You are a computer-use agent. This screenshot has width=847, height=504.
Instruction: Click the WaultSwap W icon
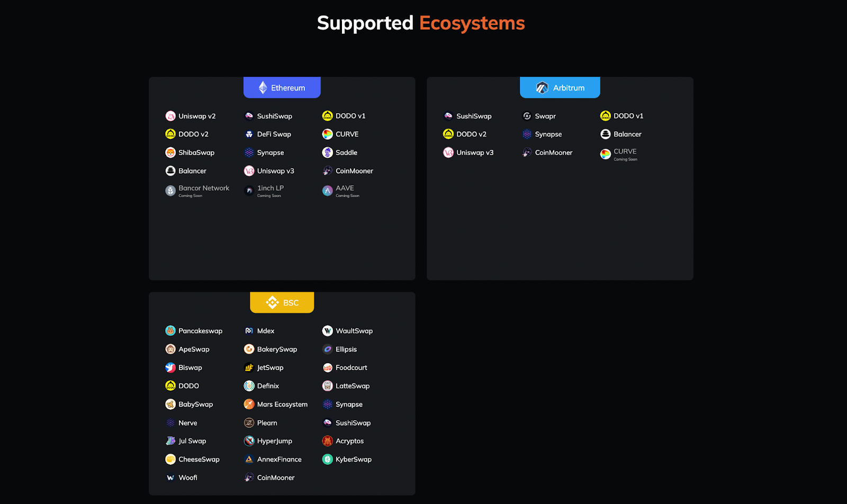[328, 331]
